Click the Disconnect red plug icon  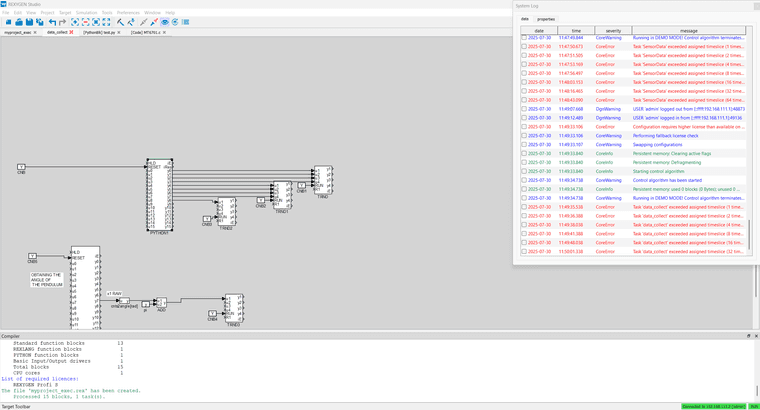[154, 22]
